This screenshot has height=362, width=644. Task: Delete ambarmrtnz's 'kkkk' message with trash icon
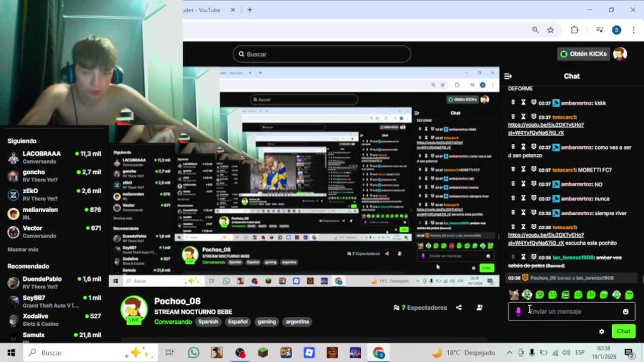pos(513,103)
